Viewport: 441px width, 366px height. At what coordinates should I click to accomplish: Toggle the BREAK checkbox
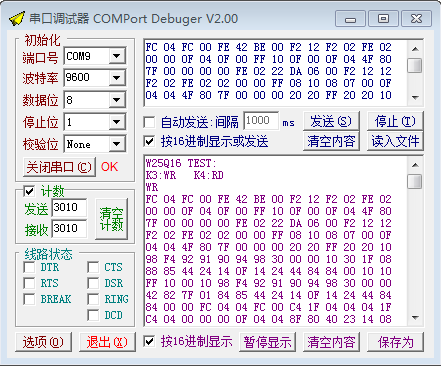[x=29, y=299]
